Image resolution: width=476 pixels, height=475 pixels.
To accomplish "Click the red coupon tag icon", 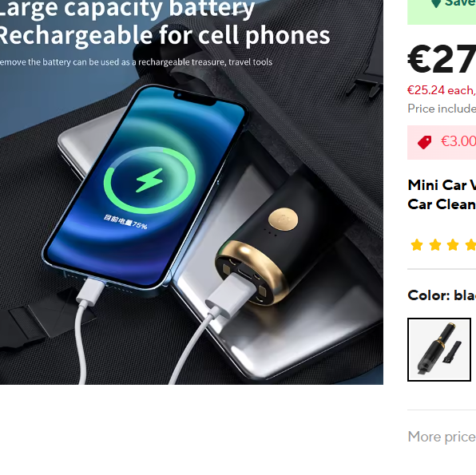I will [x=424, y=142].
